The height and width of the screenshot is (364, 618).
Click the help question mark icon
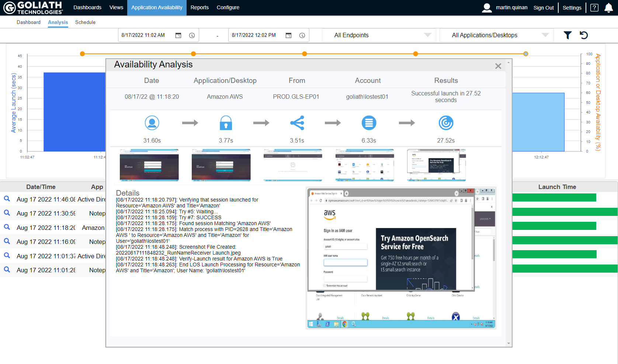pos(594,7)
